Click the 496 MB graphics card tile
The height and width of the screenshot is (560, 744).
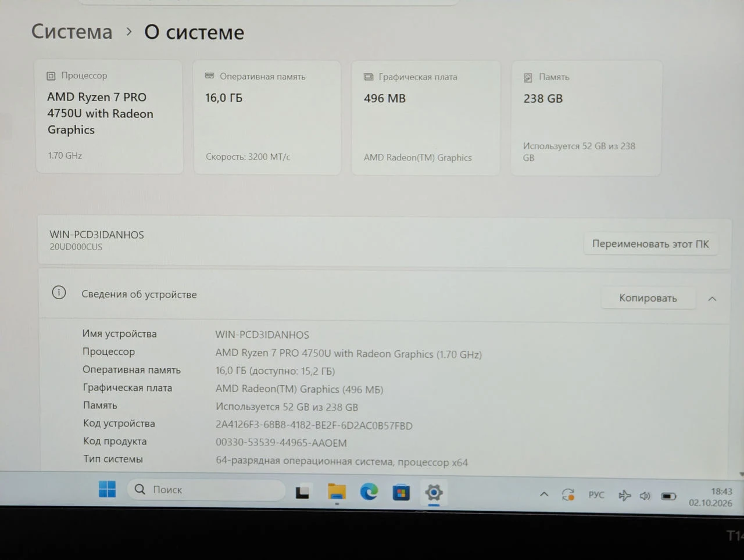pos(426,118)
